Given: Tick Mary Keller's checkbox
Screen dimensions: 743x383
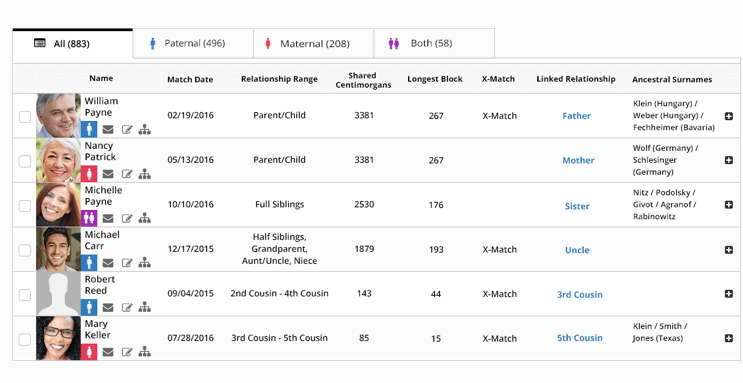Looking at the screenshot, I should click(25, 339).
